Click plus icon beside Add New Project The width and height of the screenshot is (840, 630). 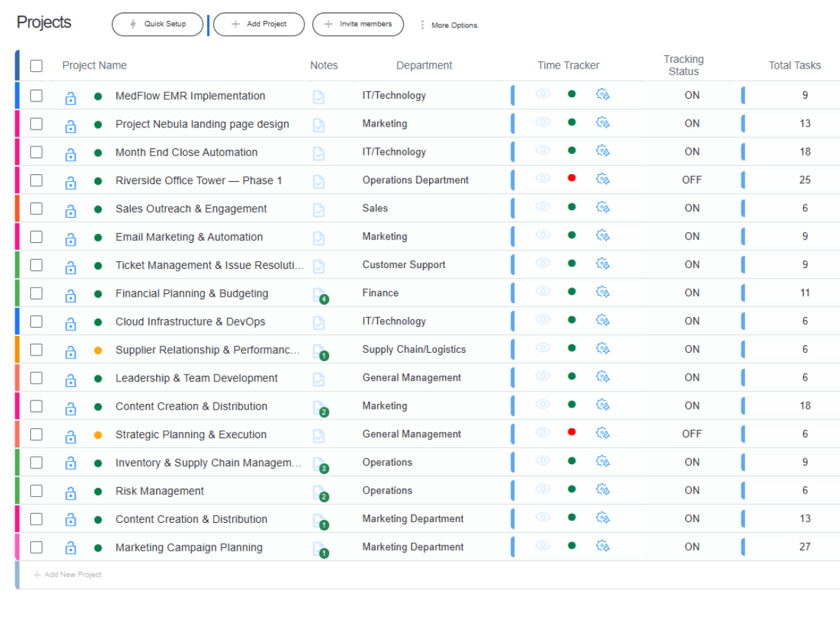coord(37,575)
